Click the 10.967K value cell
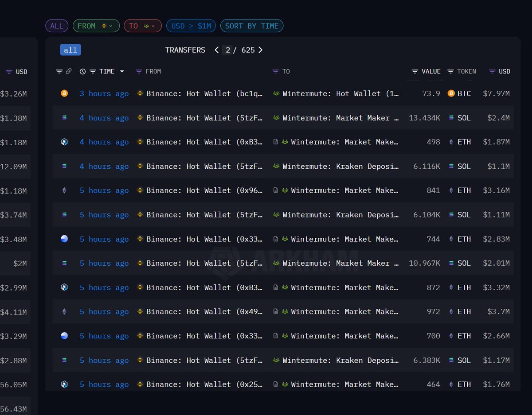Screen dimensions: 532x415 (x=425, y=263)
